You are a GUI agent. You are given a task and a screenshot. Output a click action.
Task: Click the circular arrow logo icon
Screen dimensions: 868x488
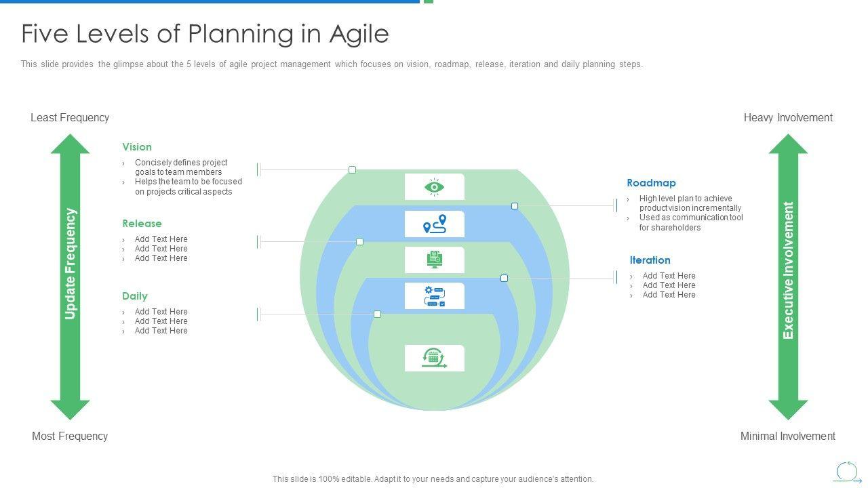click(x=846, y=472)
